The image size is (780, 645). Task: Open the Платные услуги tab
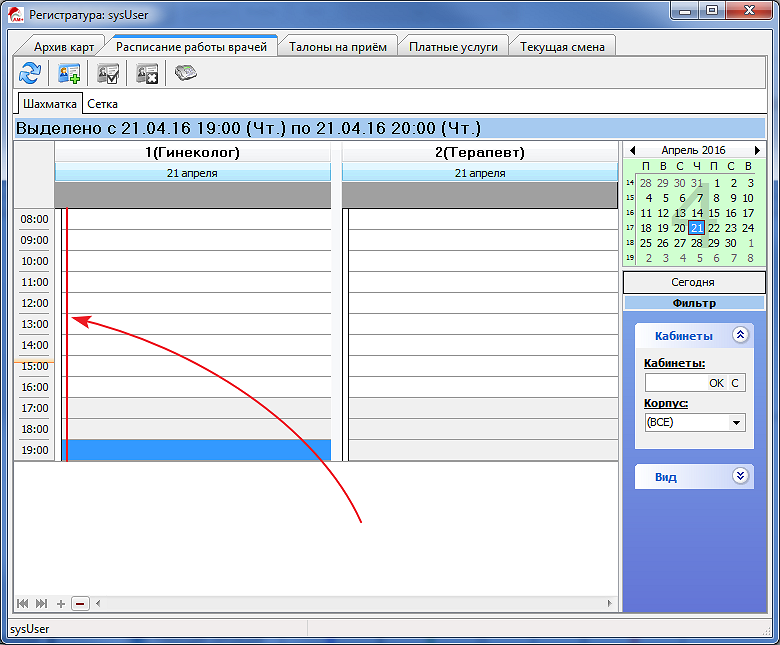[x=453, y=47]
